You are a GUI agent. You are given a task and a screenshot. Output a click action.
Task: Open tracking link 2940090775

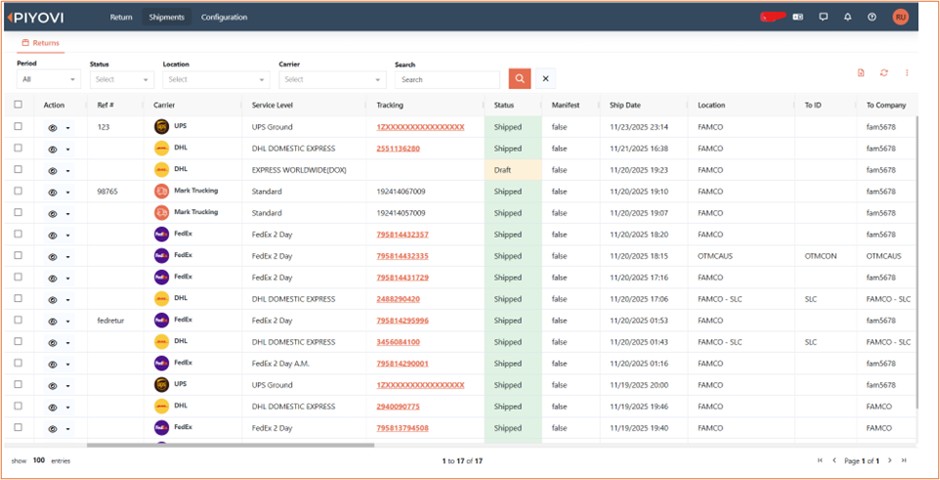point(398,406)
